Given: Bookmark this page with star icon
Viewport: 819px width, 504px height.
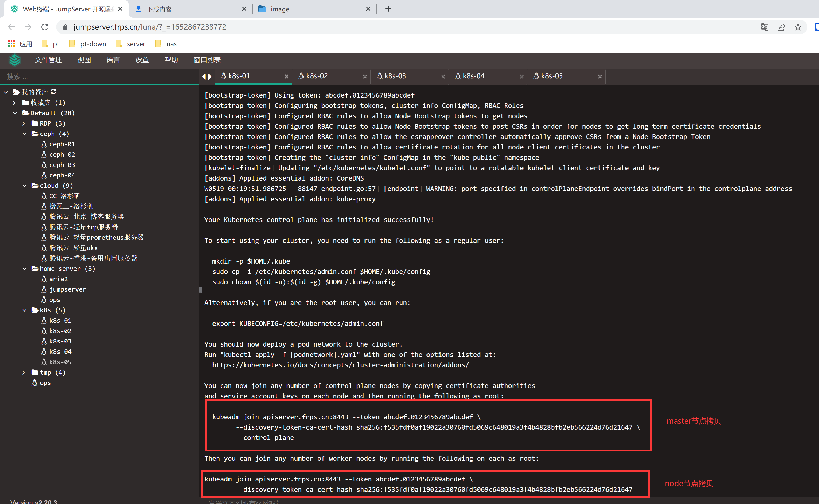Looking at the screenshot, I should tap(798, 27).
